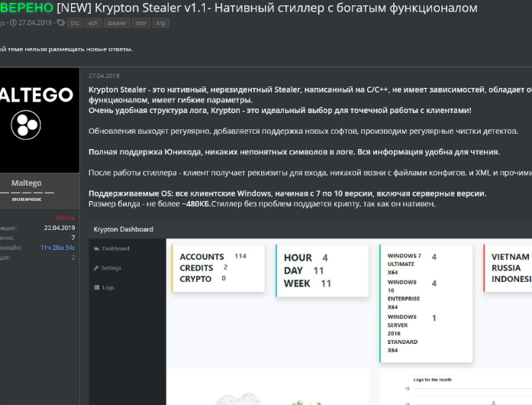Click the thread title Krypton Stealer v1.1

point(267,8)
